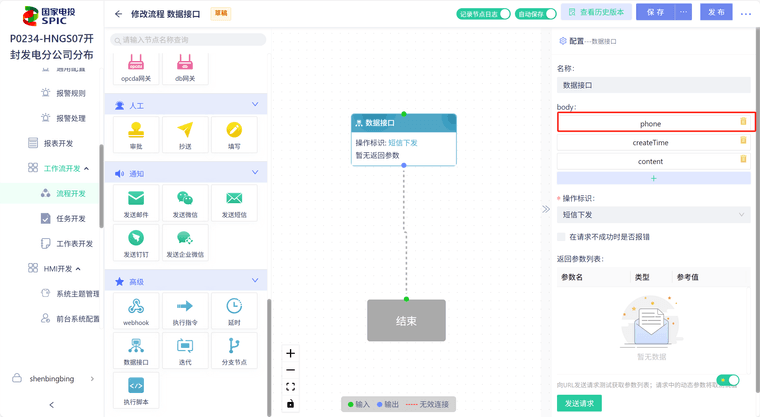
Task: Click the node palette scrollbar
Action: (x=269, y=357)
